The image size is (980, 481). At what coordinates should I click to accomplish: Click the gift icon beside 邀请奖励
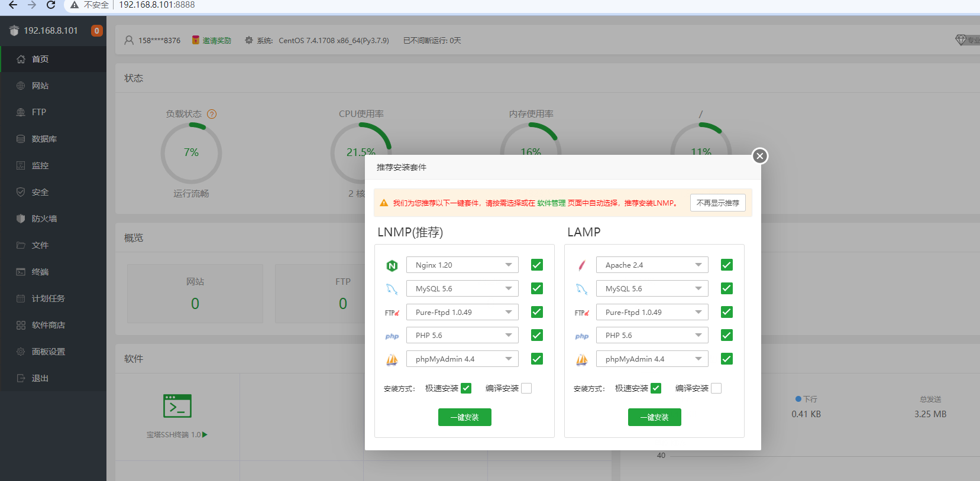196,40
